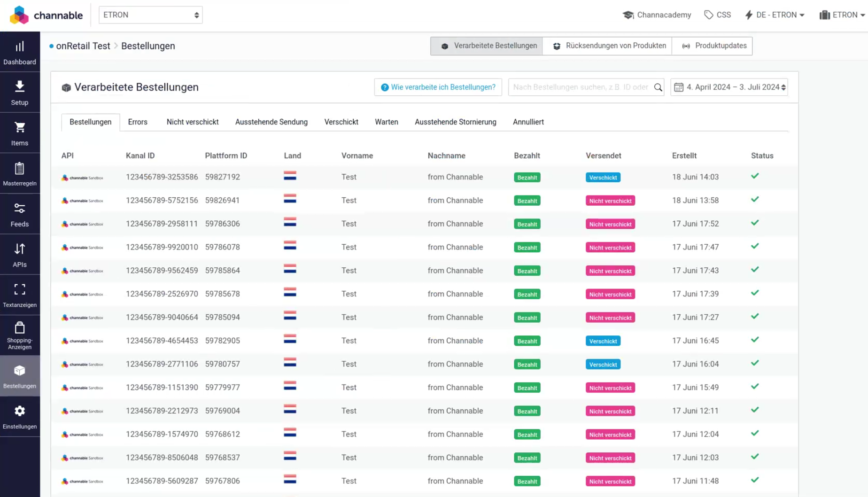Viewport: 868px width, 497px height.
Task: Open APIs in the sidebar
Action: click(x=20, y=255)
